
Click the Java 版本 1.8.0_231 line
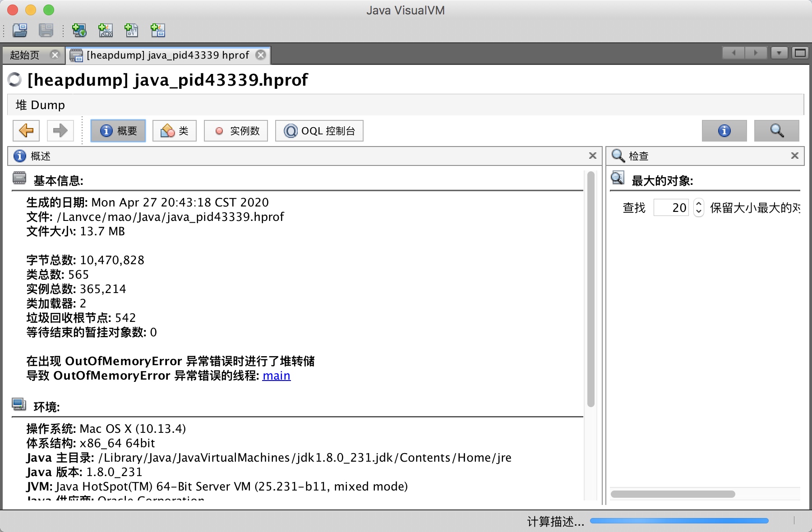[x=84, y=472]
